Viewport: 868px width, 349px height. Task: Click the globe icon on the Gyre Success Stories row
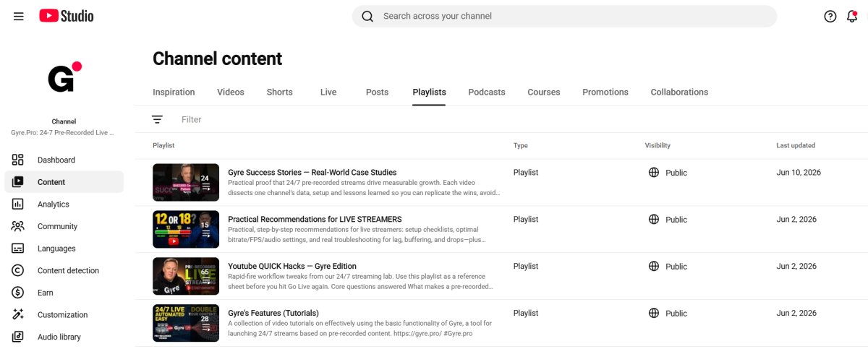[654, 173]
